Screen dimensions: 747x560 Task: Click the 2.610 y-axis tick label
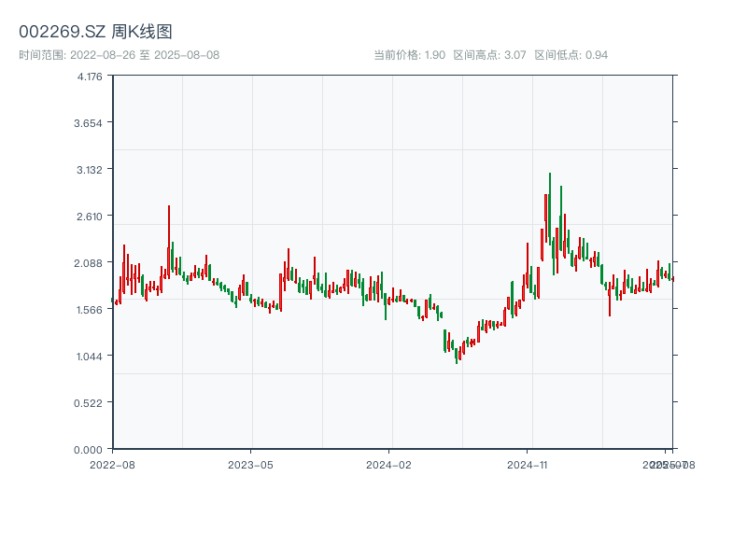point(90,216)
